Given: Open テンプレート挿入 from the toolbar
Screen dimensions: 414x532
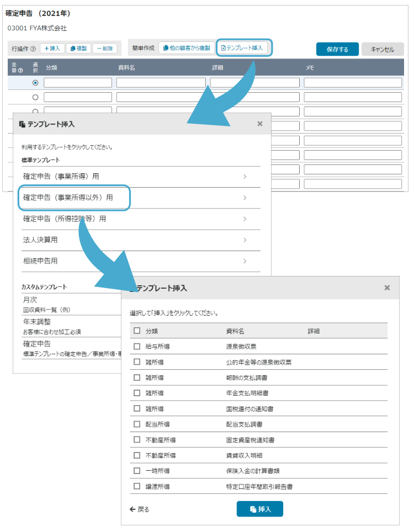Looking at the screenshot, I should point(243,48).
